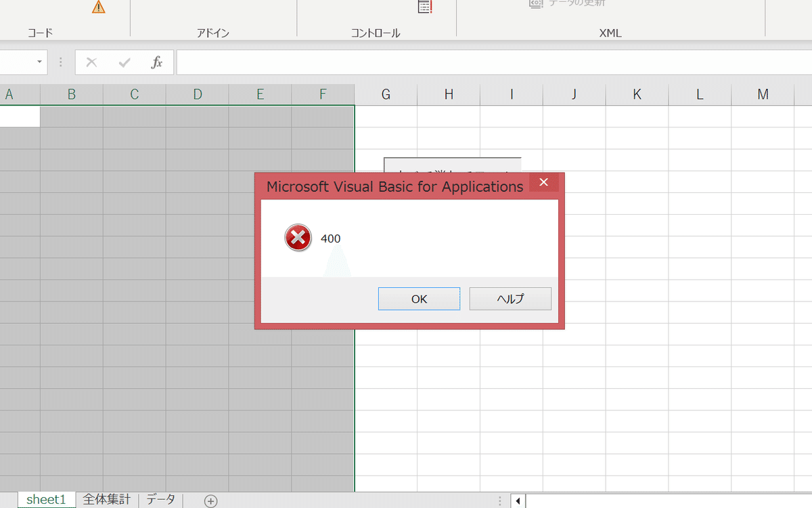The image size is (812, 508).
Task: Select column E header
Action: pos(260,95)
